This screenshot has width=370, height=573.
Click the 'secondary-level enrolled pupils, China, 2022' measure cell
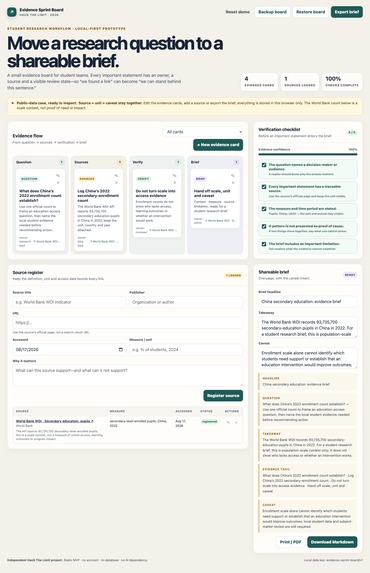tap(138, 423)
